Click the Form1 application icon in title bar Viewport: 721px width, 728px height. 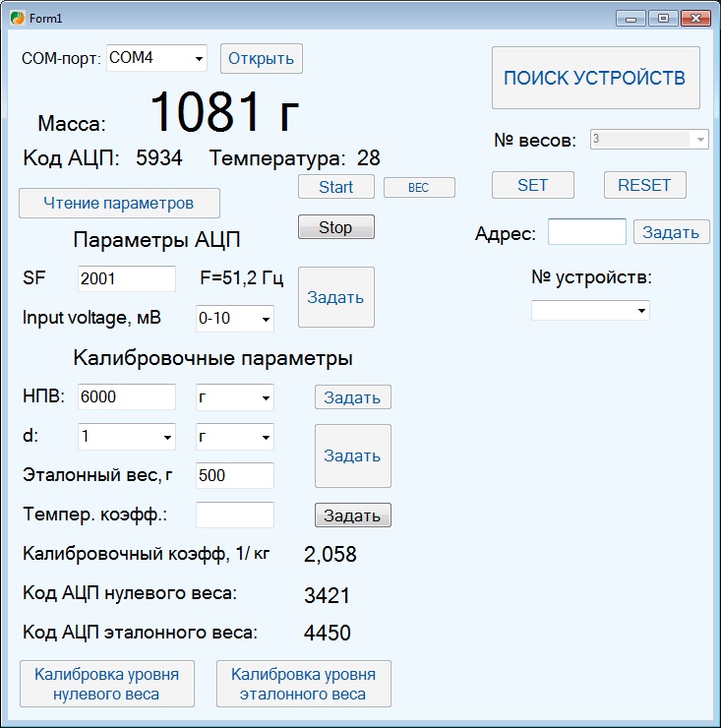(x=17, y=18)
